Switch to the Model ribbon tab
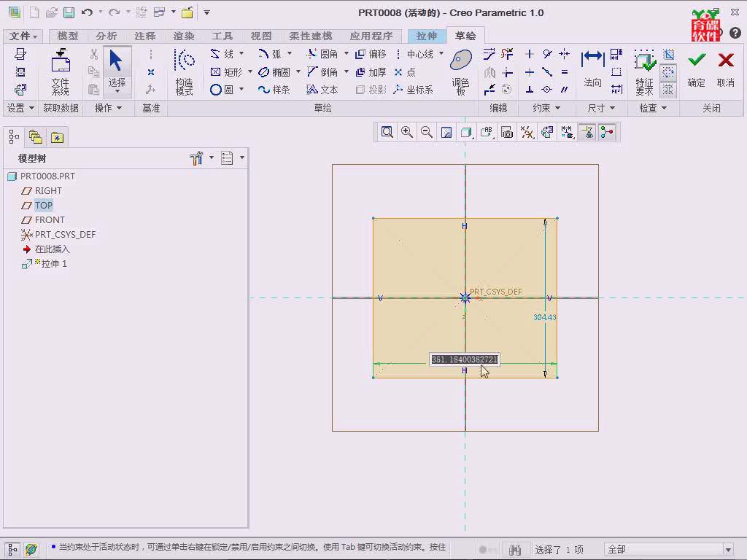The height and width of the screenshot is (560, 747). click(68, 36)
